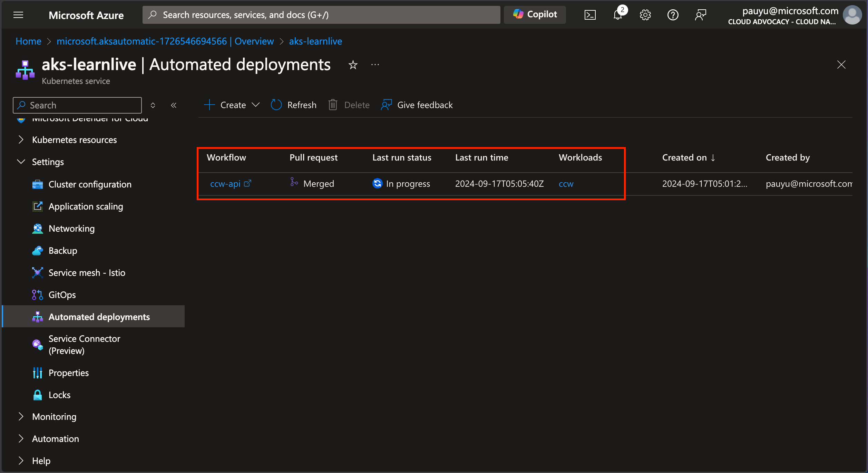This screenshot has width=868, height=473.
Task: Open Networking settings
Action: 71,229
